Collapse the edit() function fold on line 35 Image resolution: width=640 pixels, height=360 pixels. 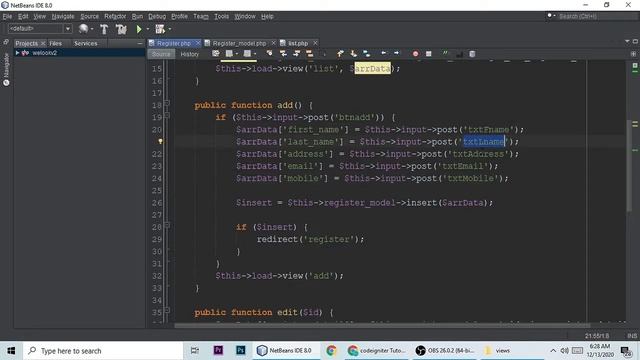(167, 311)
